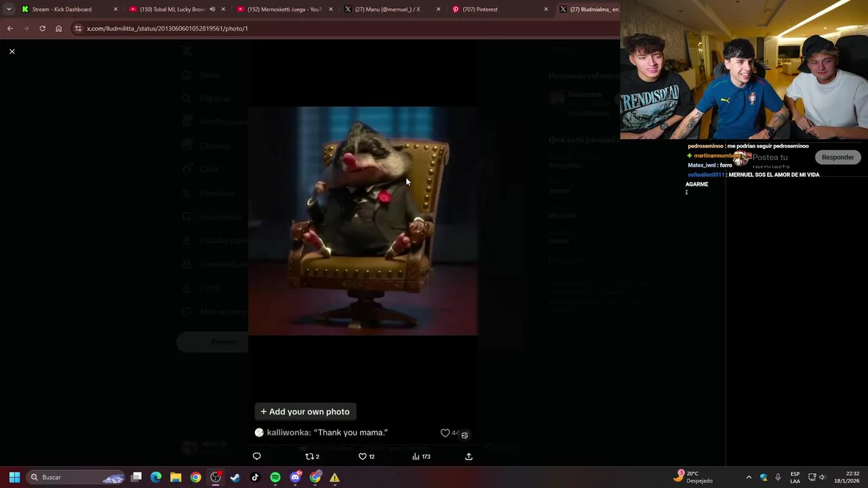Open Discord from the taskbar

pos(295,477)
